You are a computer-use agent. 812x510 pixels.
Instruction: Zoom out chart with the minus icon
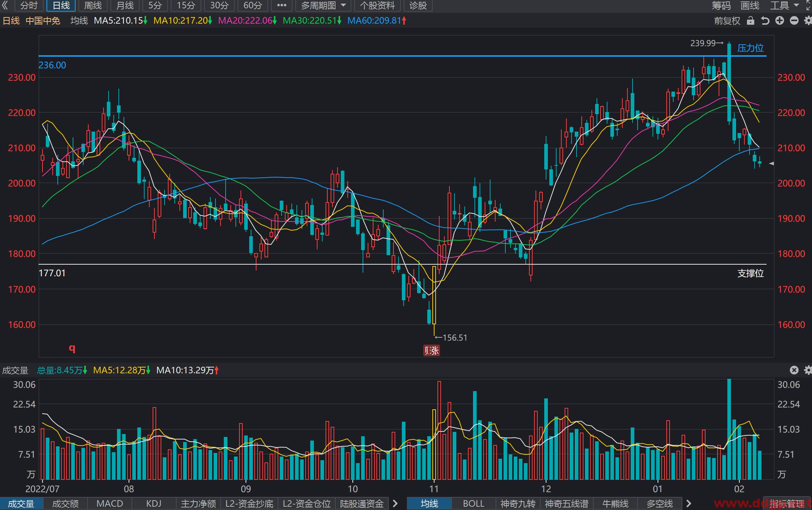(794, 21)
